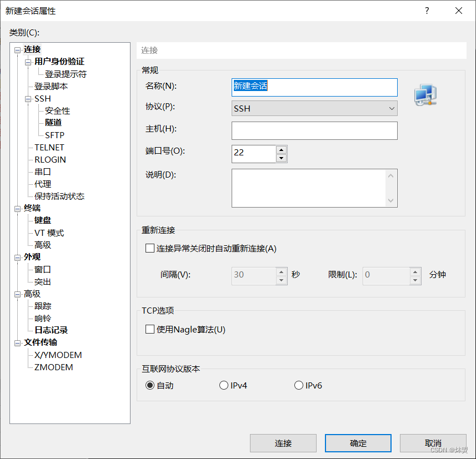Select 代理 tree item
Image resolution: width=476 pixels, height=459 pixels.
43,184
